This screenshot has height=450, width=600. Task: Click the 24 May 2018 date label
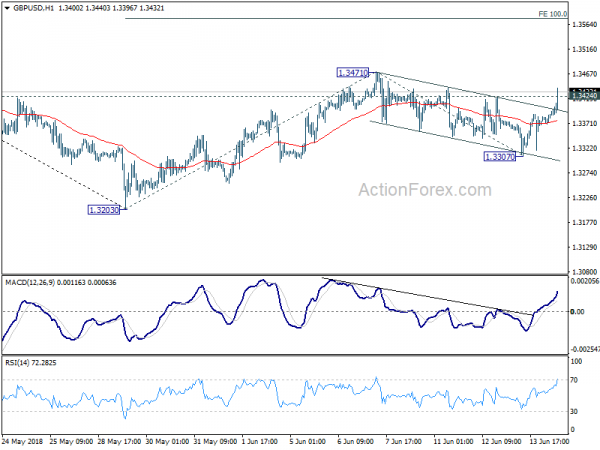point(23,441)
